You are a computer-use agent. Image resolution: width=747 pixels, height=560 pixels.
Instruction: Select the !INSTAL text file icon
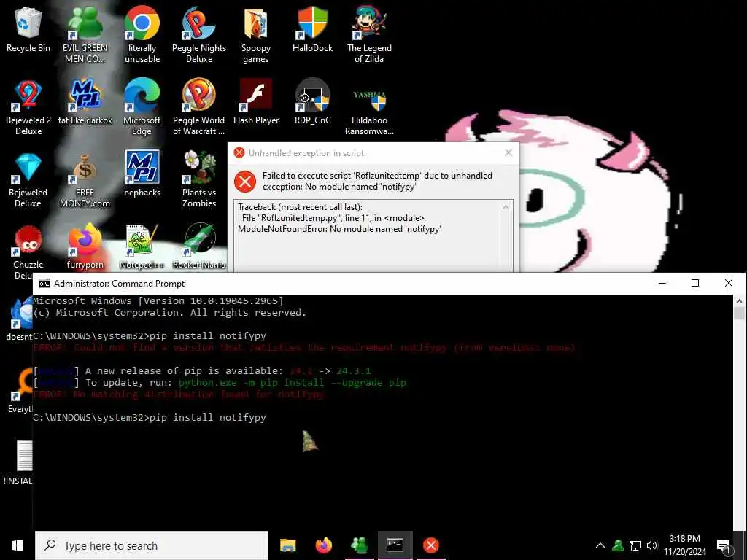point(19,463)
